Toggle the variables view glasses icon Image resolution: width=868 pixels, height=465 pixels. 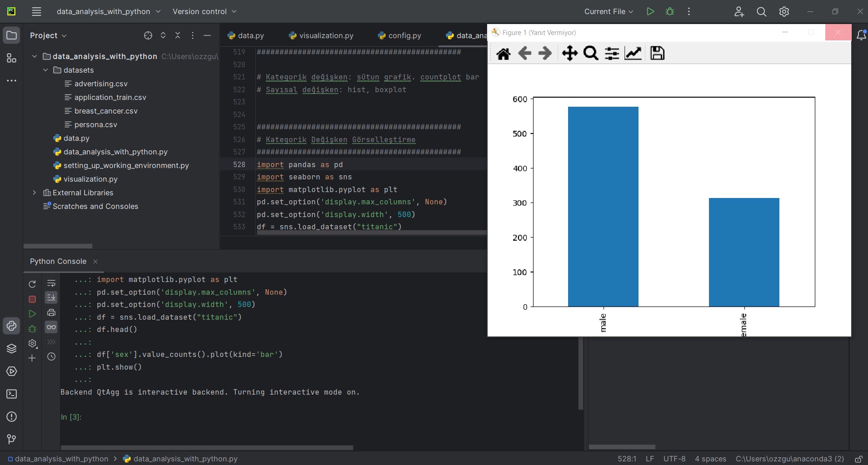[x=51, y=327]
